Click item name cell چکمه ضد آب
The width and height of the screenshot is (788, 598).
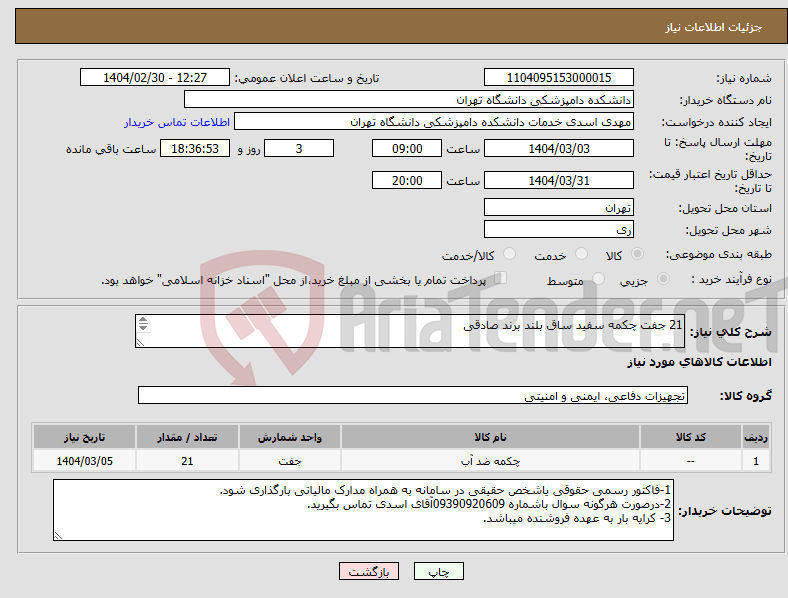tap(490, 460)
